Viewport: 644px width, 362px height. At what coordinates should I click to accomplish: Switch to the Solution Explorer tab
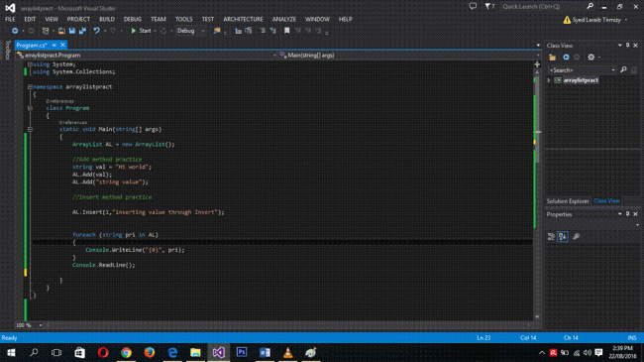pos(568,201)
